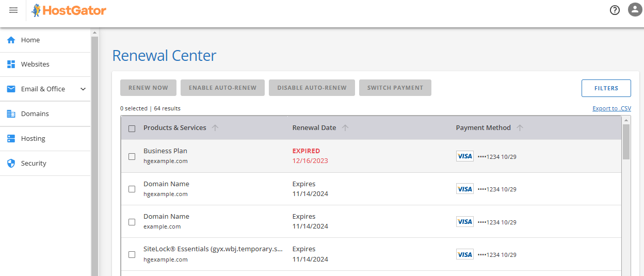
Task: Click the red EXPIRED status text
Action: tap(306, 151)
